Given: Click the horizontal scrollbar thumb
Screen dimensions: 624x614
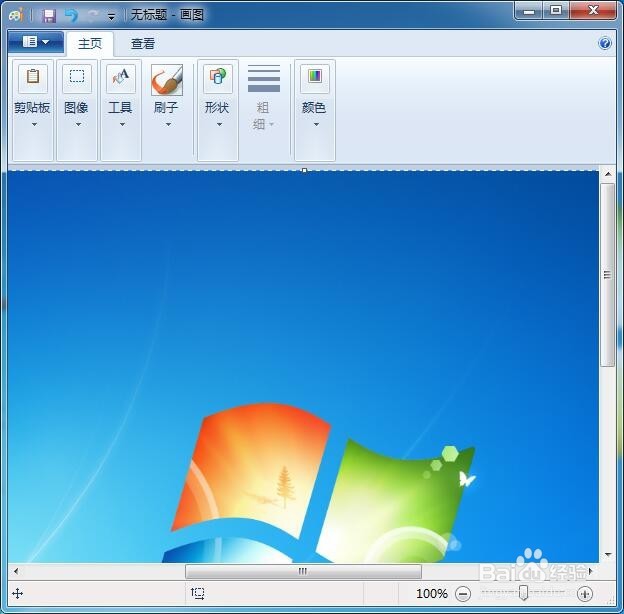Looking at the screenshot, I should pyautogui.click(x=303, y=572).
